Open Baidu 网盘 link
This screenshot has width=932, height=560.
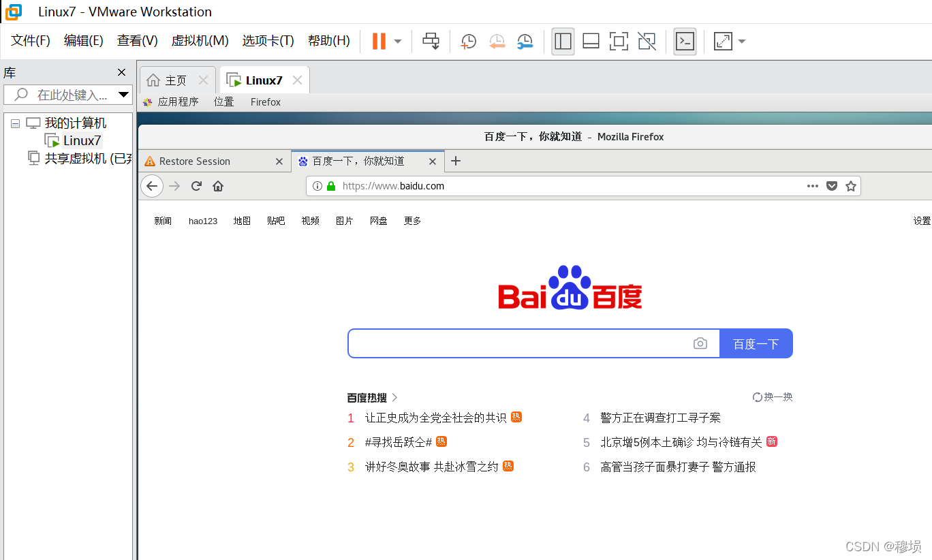coord(379,221)
